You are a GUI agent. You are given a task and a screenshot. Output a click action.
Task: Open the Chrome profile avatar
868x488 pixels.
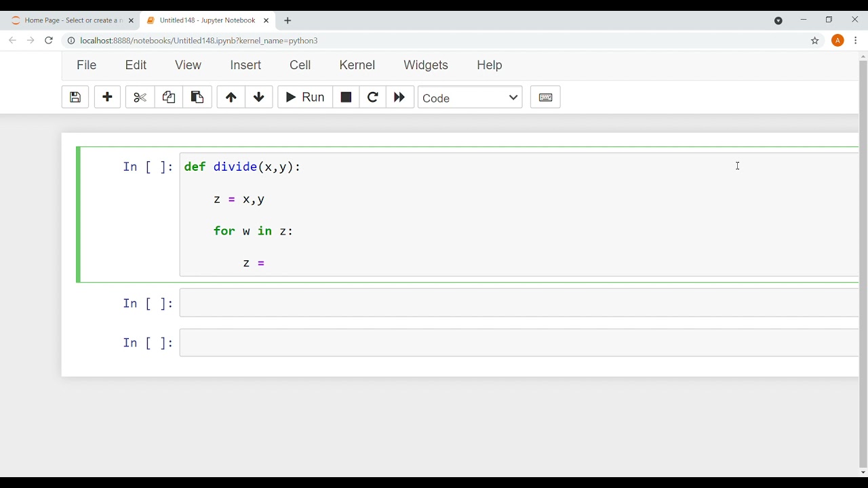(x=837, y=41)
